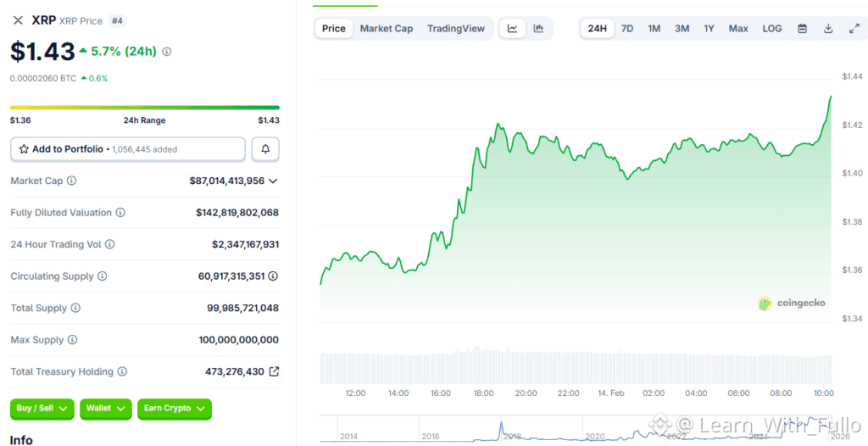The width and height of the screenshot is (868, 446).
Task: Click the 24h Range progress bar
Action: pos(145,108)
